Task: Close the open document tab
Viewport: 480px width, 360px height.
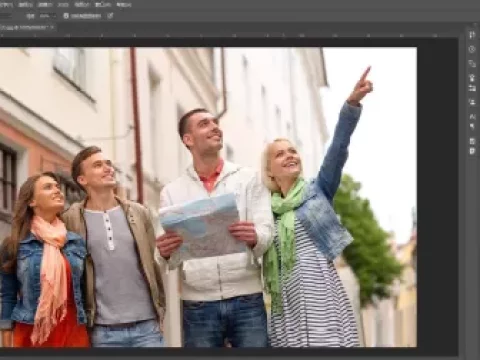Action: [52, 28]
